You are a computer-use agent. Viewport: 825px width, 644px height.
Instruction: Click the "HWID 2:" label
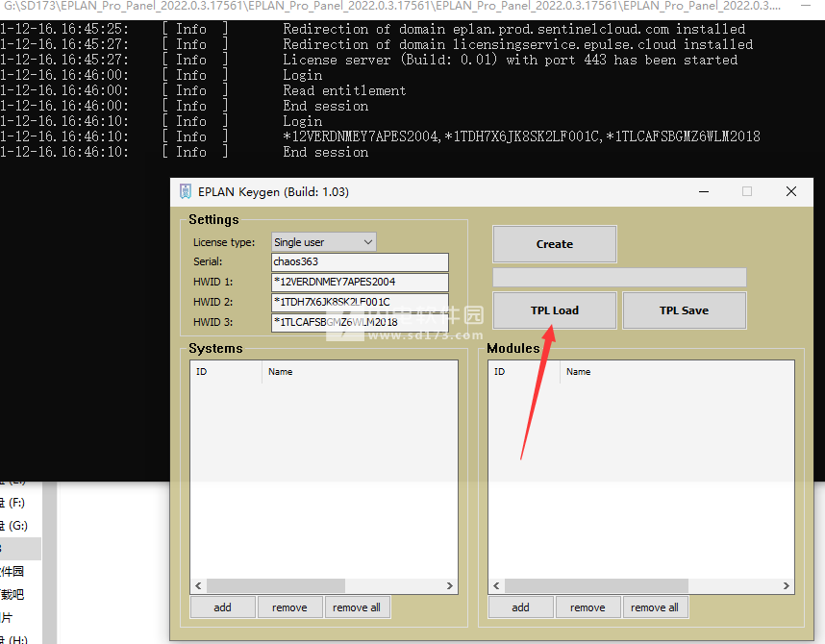pyautogui.click(x=213, y=302)
